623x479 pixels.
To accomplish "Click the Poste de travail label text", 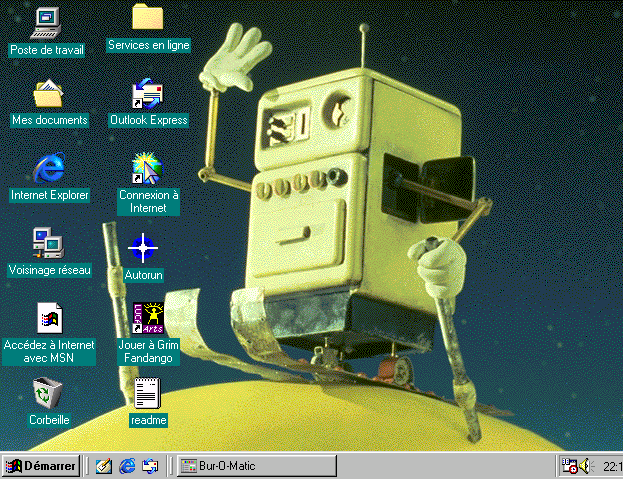I will [x=46, y=50].
